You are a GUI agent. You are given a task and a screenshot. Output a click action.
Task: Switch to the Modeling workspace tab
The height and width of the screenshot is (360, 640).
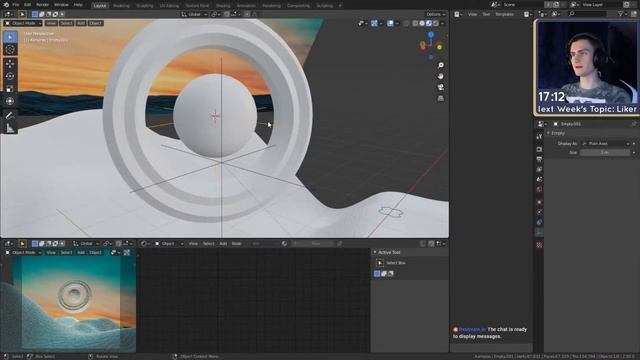[121, 6]
